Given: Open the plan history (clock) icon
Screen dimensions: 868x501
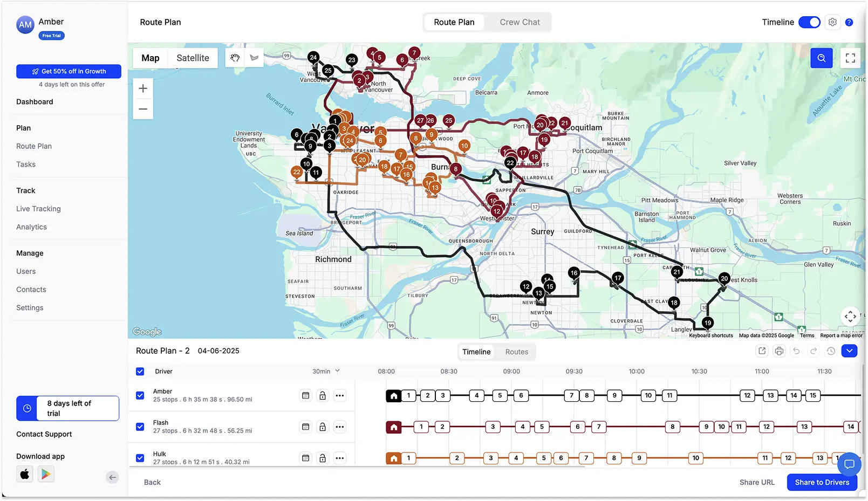Looking at the screenshot, I should tap(831, 351).
